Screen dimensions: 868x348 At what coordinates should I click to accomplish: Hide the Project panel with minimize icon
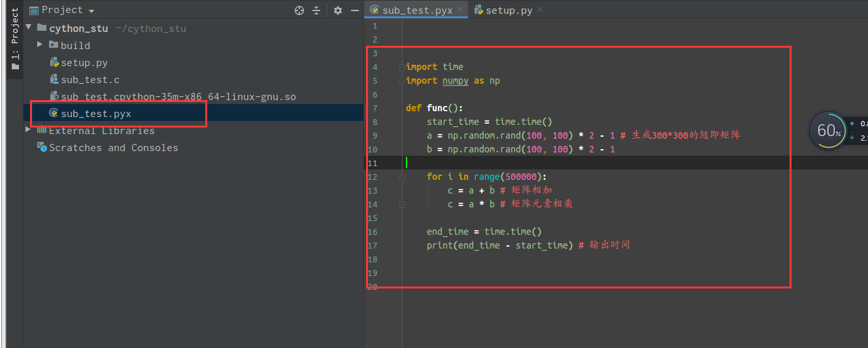tap(355, 10)
